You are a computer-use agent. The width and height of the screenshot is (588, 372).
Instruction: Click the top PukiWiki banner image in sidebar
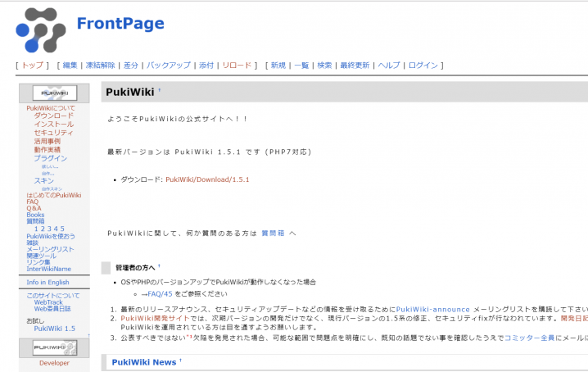coord(55,93)
